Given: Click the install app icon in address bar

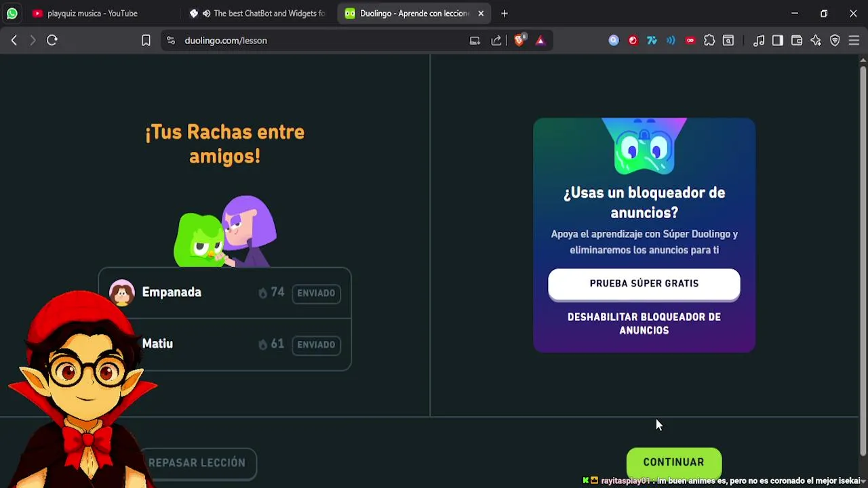Looking at the screenshot, I should (x=475, y=41).
